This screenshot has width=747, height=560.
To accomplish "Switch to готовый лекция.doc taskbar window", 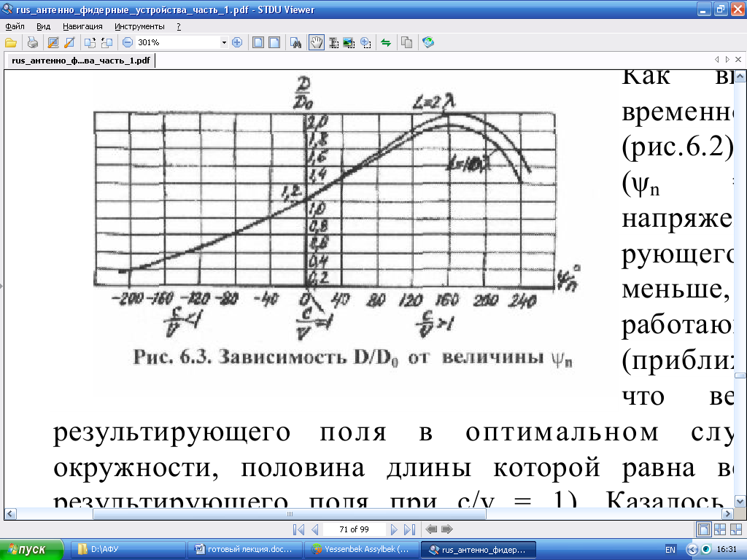I will pyautogui.click(x=245, y=550).
